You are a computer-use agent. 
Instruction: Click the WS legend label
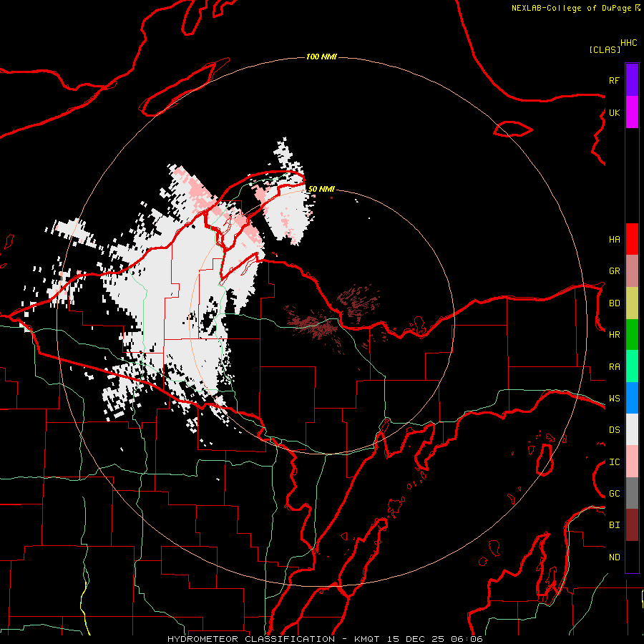click(x=614, y=399)
